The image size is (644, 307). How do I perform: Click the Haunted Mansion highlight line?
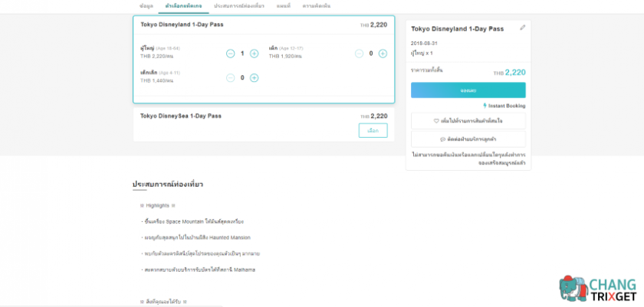pyautogui.click(x=195, y=237)
